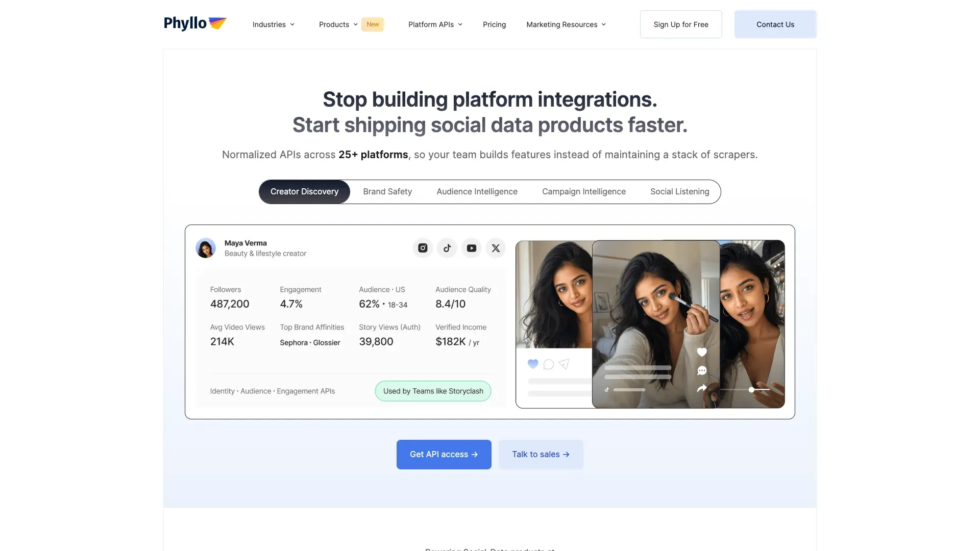Click Get API access button

coord(444,455)
